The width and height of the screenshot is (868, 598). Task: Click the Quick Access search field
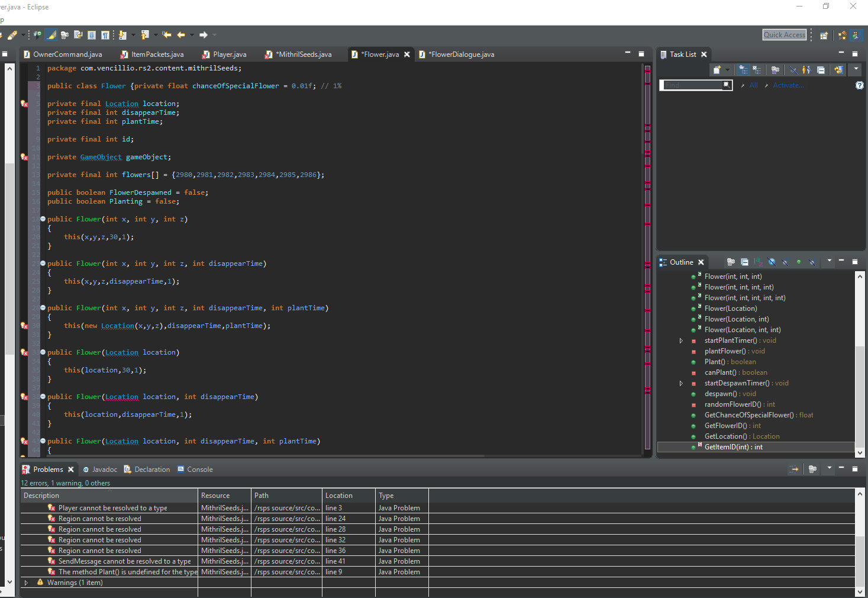pos(784,35)
